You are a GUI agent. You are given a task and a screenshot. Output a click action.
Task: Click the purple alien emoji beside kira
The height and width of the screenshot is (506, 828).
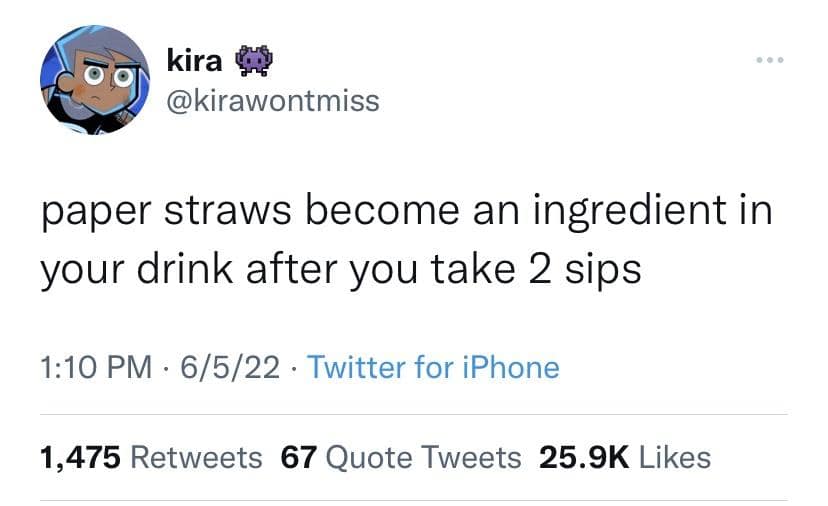pyautogui.click(x=251, y=62)
